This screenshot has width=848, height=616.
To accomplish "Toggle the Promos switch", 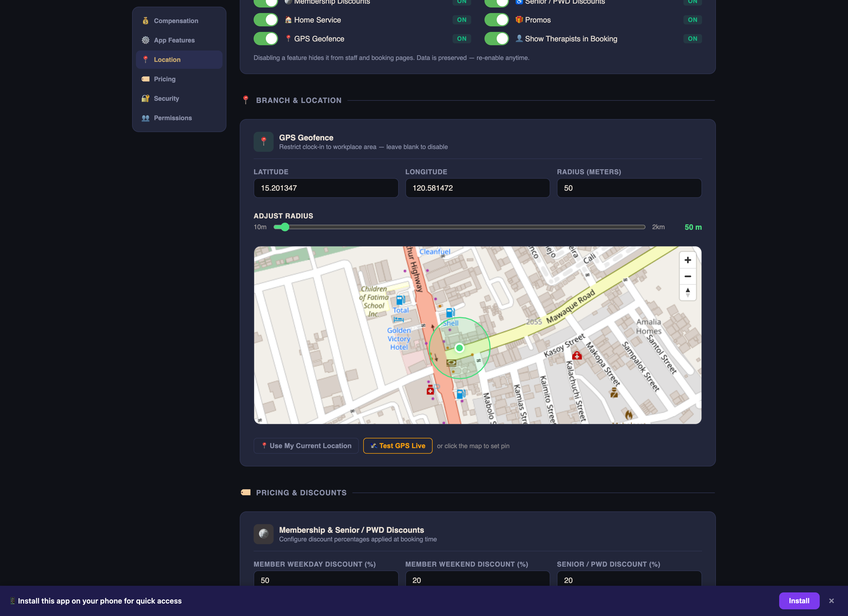I will pyautogui.click(x=496, y=20).
